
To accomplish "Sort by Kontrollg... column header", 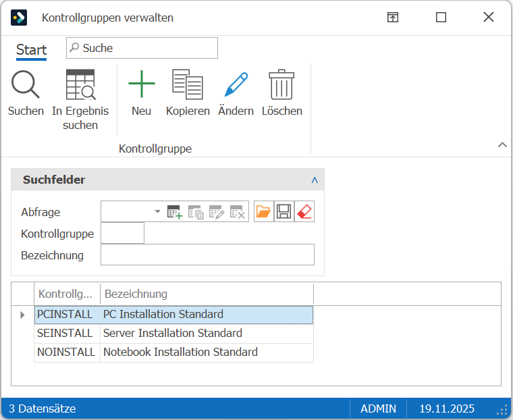I will pos(67,294).
